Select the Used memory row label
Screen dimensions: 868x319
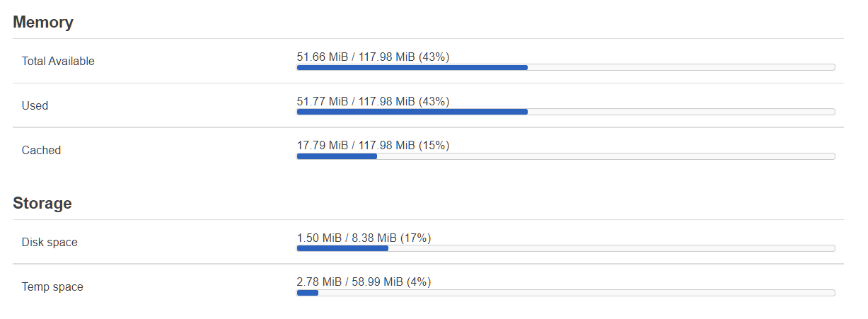35,105
